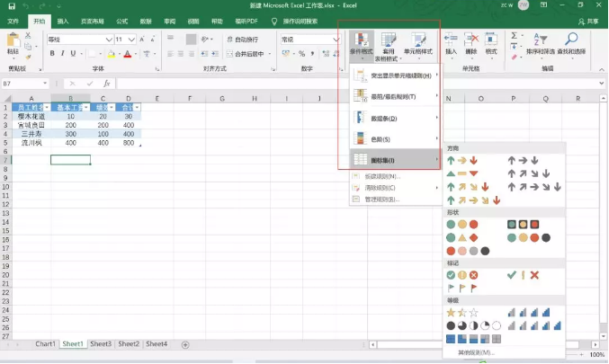This screenshot has height=364, width=609.
Task: Toggle percent style format
Action: pyautogui.click(x=301, y=54)
